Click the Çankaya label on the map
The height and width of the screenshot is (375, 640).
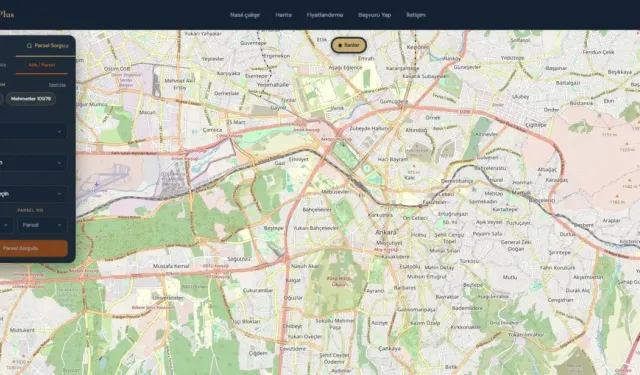(389, 348)
